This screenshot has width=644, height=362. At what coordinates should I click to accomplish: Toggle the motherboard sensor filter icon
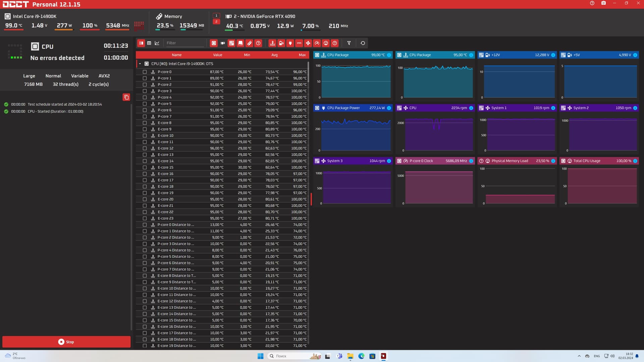point(231,43)
